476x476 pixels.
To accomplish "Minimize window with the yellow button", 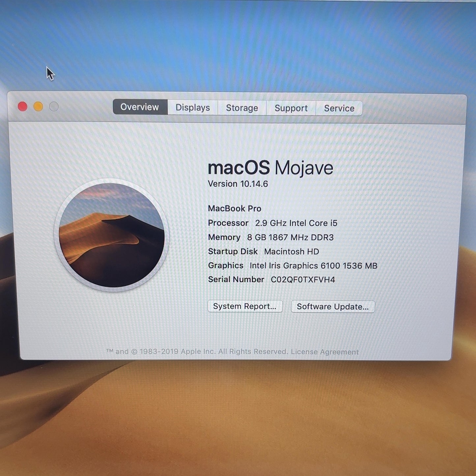I will (x=38, y=107).
